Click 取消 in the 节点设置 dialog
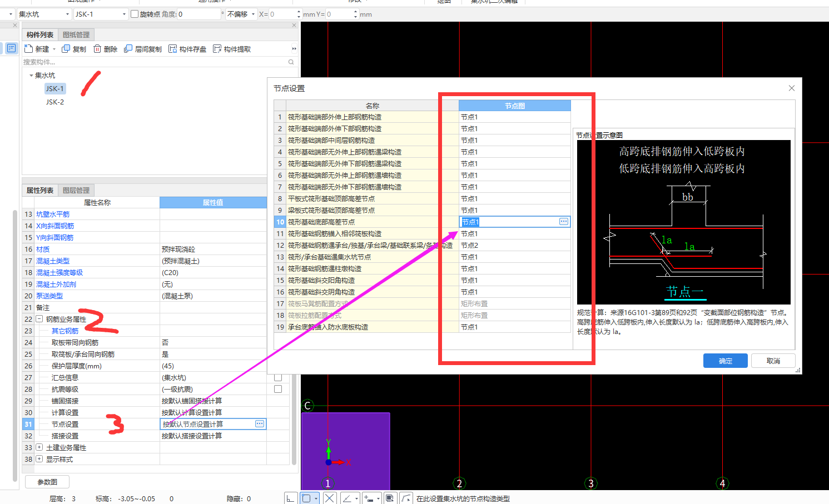Screen dimensions: 829x504 [773, 361]
